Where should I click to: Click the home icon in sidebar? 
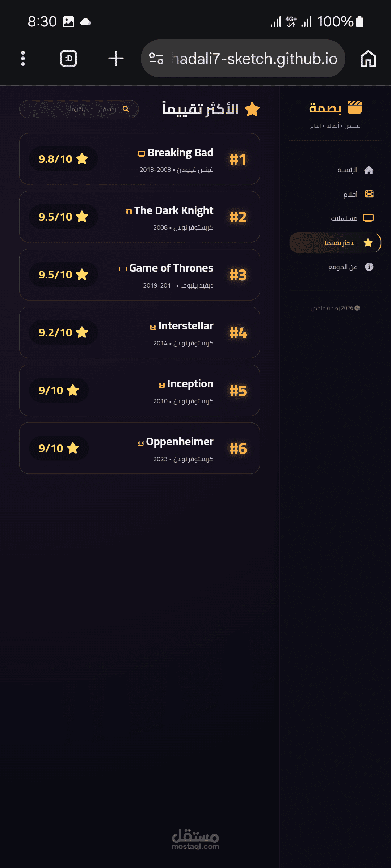click(369, 170)
